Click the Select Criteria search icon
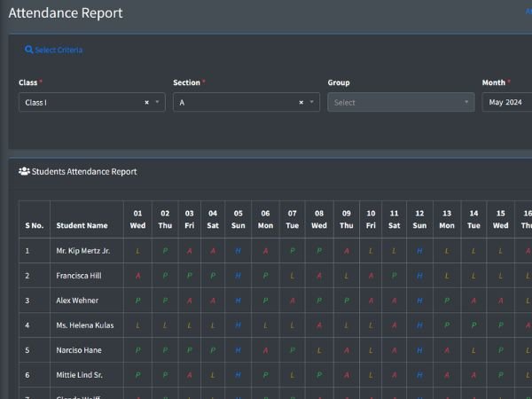The height and width of the screenshot is (399, 532). click(x=29, y=50)
